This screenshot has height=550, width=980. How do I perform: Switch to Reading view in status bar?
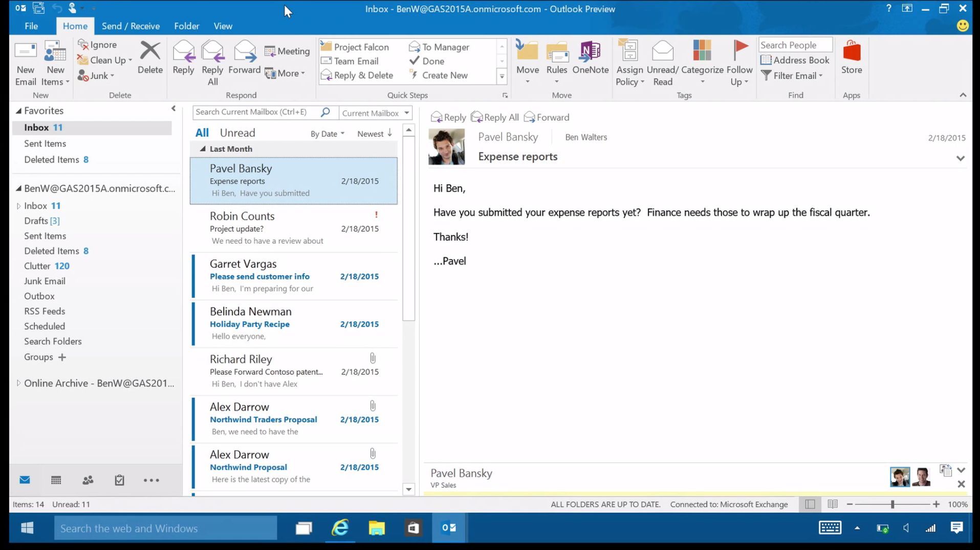[833, 504]
